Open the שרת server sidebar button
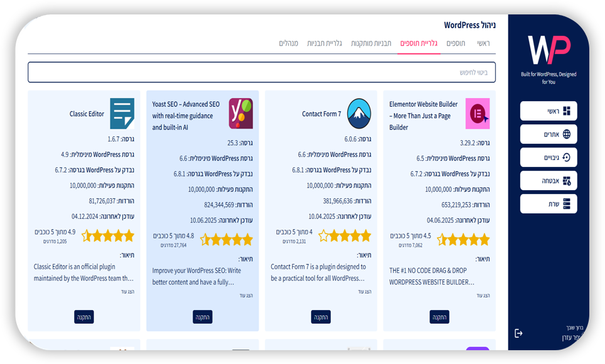605x364 pixels. coord(549,204)
